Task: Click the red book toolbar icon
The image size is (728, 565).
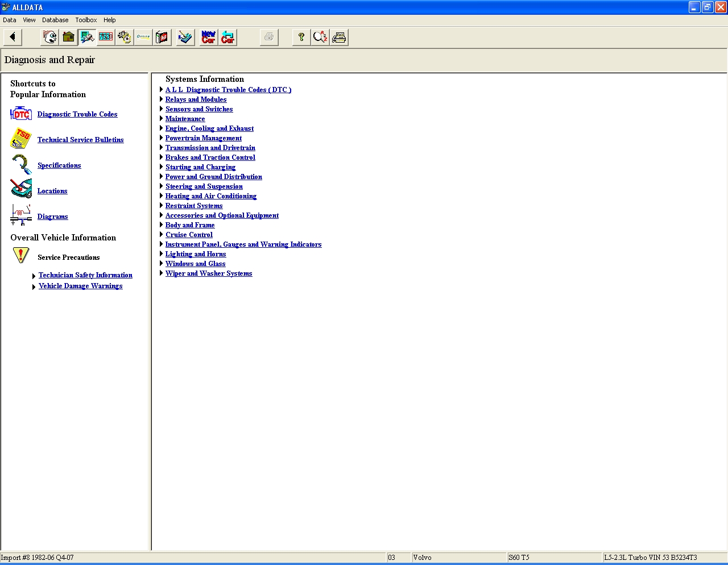Action: (x=163, y=38)
